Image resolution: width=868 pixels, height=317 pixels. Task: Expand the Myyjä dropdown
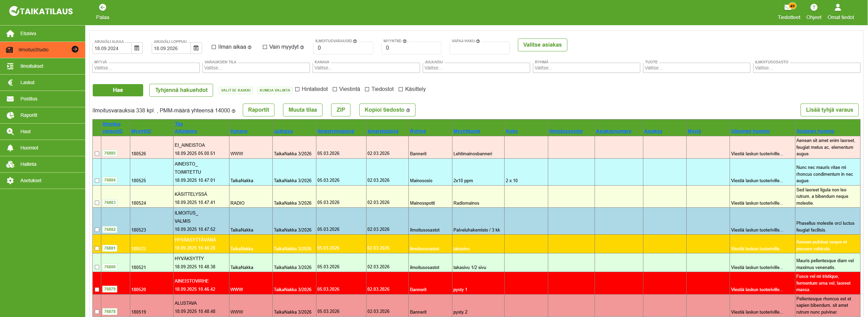point(146,68)
